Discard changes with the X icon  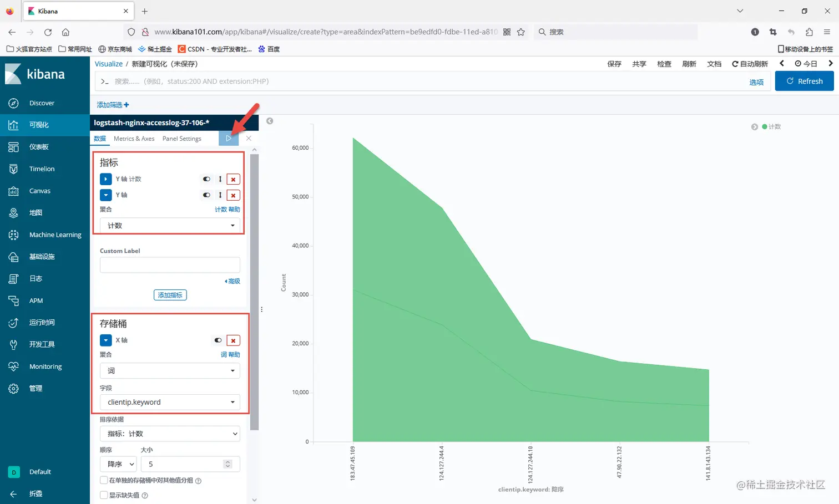(249, 139)
